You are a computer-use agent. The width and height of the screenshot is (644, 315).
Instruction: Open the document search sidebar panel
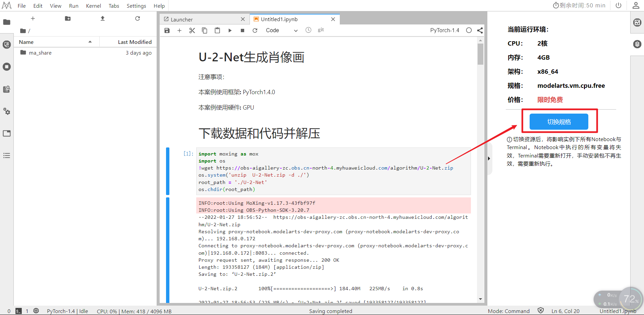pos(7,89)
